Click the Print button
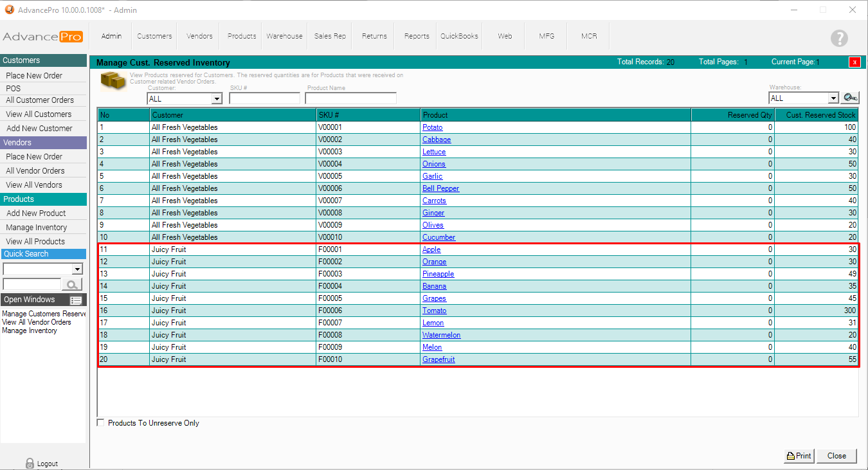The height and width of the screenshot is (470, 868). pos(799,456)
